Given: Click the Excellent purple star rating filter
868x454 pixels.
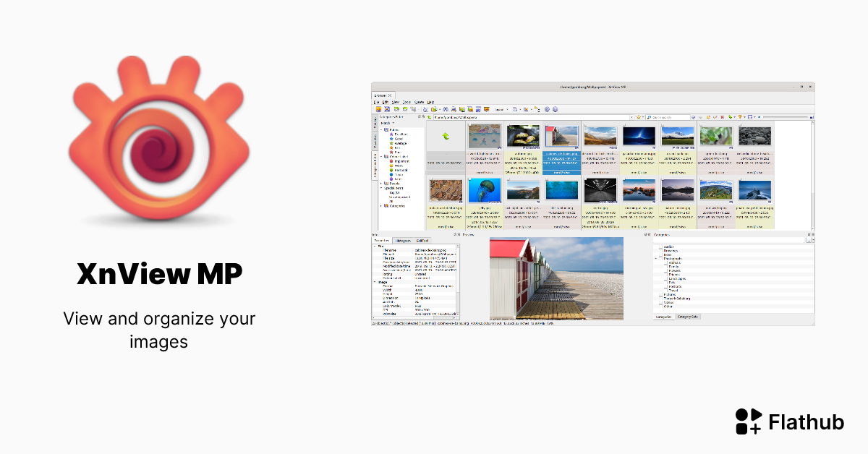Looking at the screenshot, I should [399, 134].
